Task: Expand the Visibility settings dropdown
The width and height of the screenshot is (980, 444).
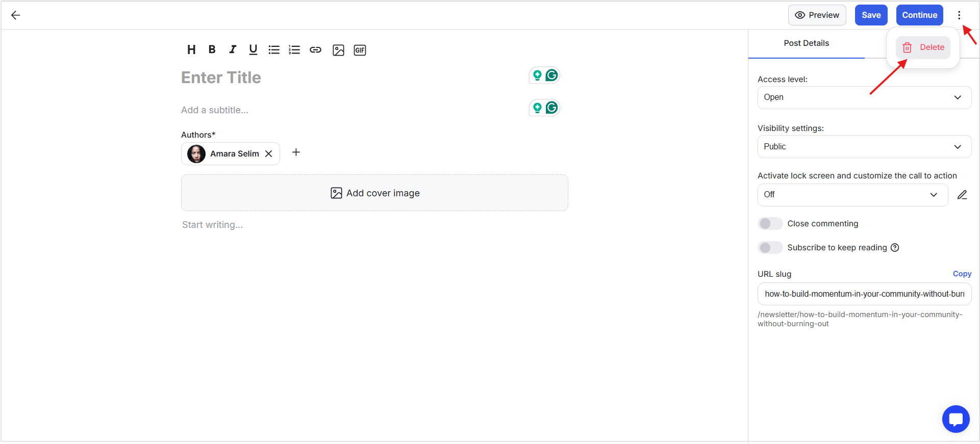Action: 864,146
